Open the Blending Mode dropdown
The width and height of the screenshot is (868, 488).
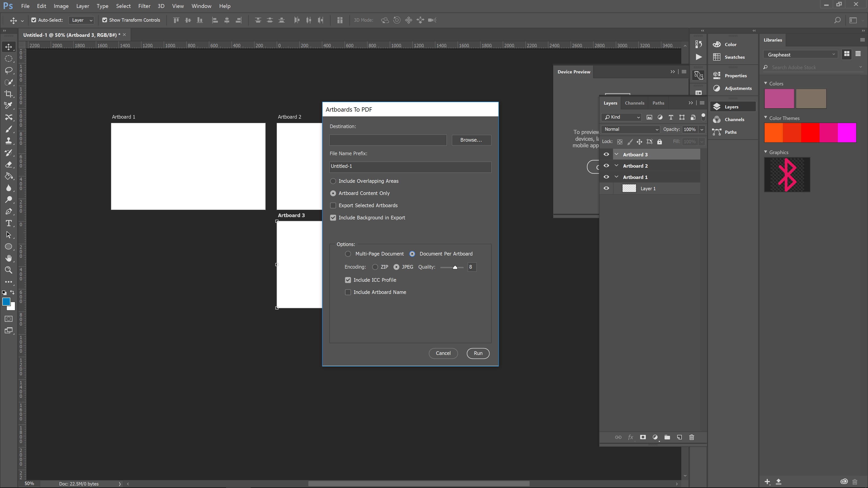tap(630, 129)
